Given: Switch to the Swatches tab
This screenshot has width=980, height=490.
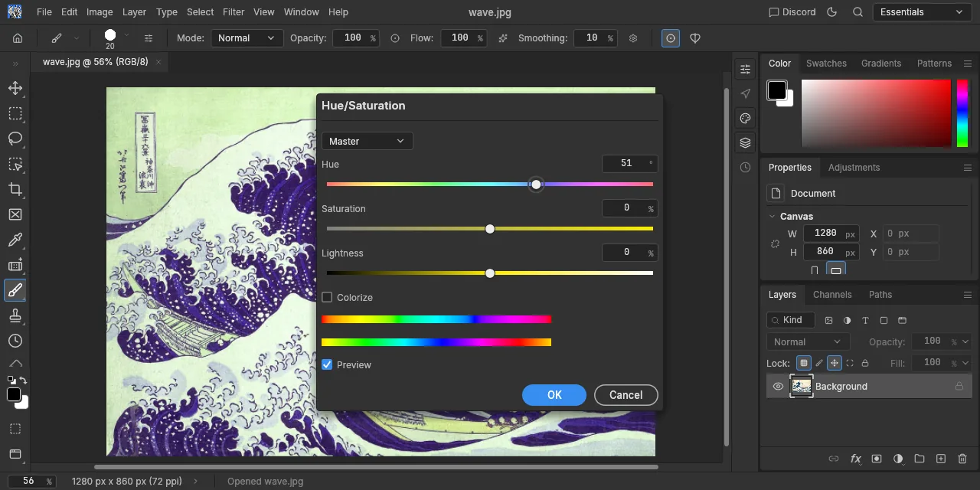Looking at the screenshot, I should (826, 64).
